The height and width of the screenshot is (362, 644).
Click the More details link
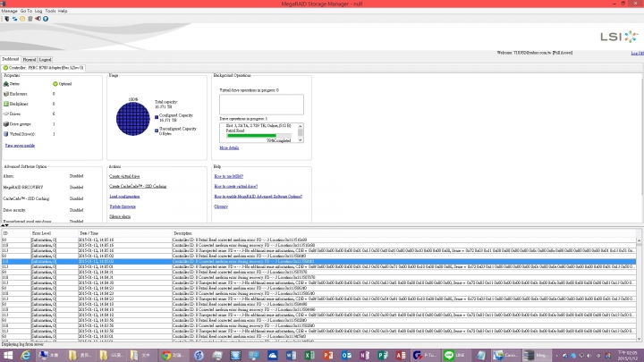[229, 147]
